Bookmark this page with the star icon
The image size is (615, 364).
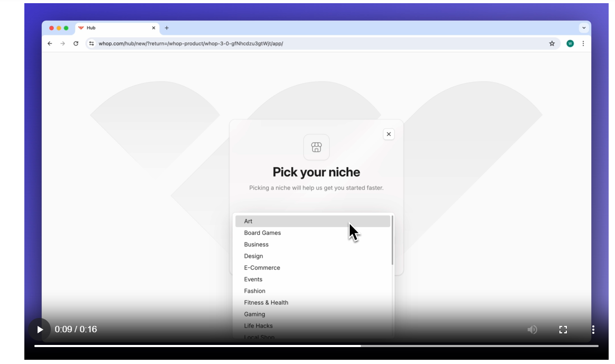point(552,43)
